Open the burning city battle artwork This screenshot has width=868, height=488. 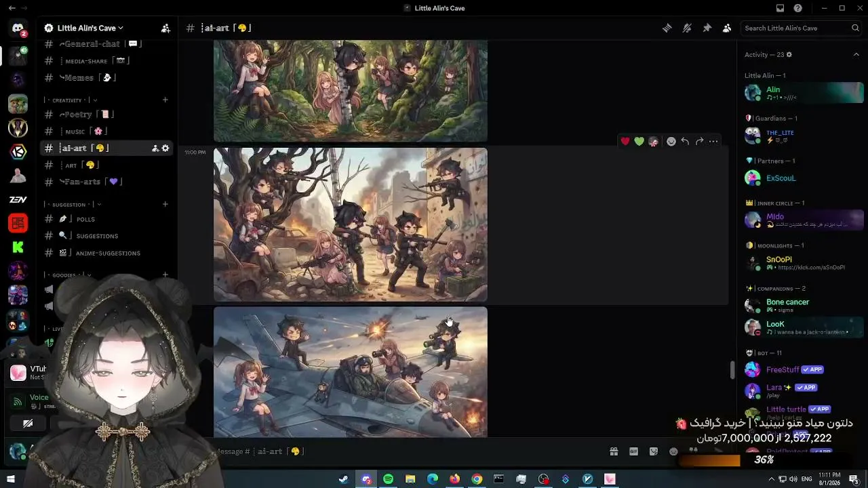[351, 225]
